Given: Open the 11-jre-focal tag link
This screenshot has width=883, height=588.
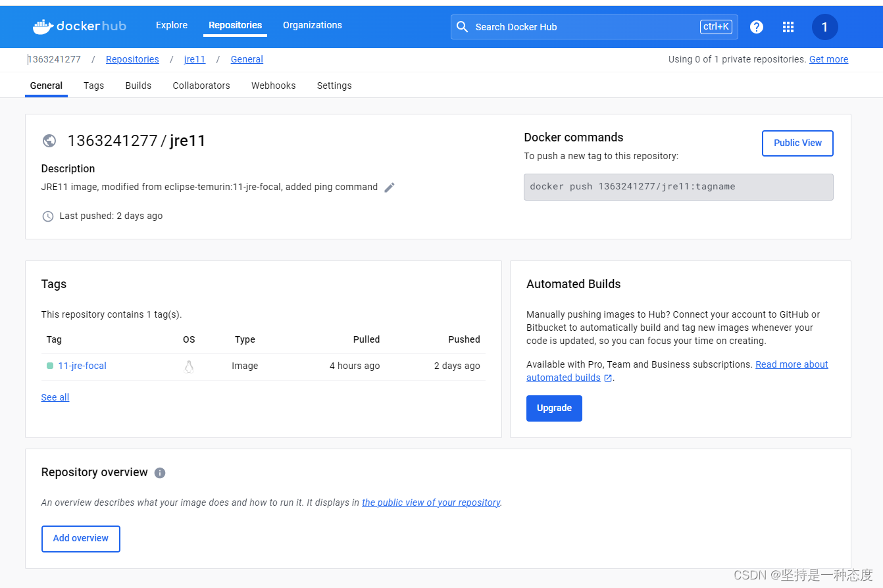Looking at the screenshot, I should pyautogui.click(x=82, y=366).
